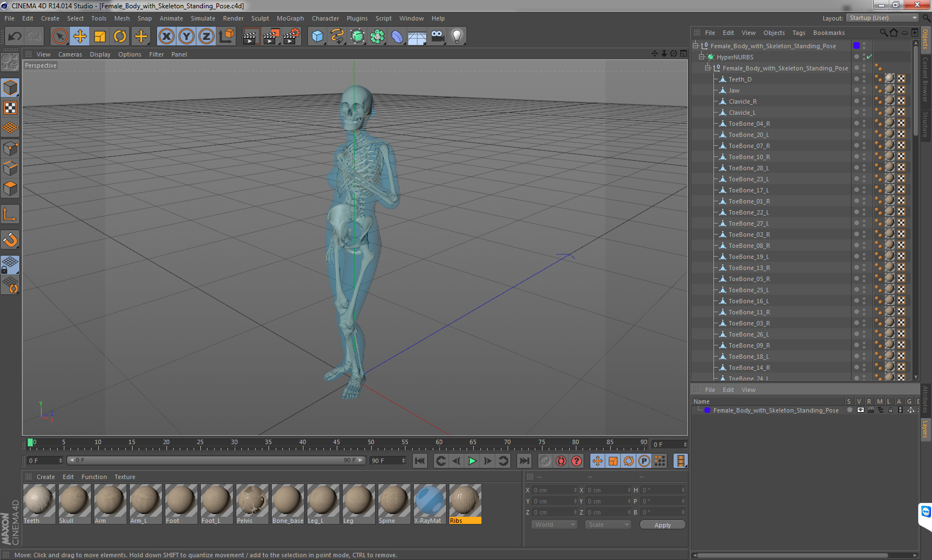The height and width of the screenshot is (560, 932).
Task: Toggle Y axis lock
Action: 186,37
